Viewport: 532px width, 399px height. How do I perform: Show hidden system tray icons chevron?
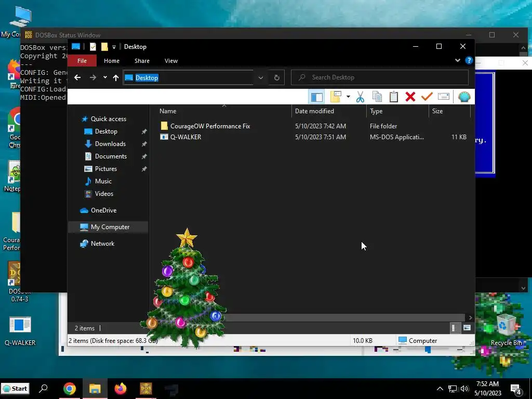click(x=440, y=389)
